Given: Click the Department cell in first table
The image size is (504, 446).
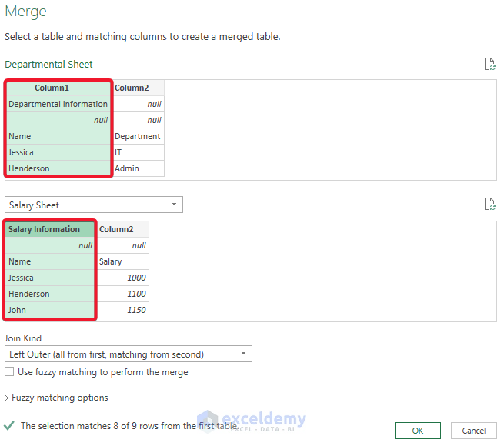Looking at the screenshot, I should pos(138,136).
